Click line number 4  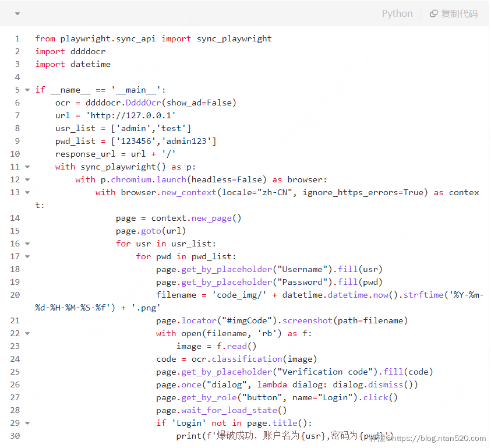coord(17,77)
